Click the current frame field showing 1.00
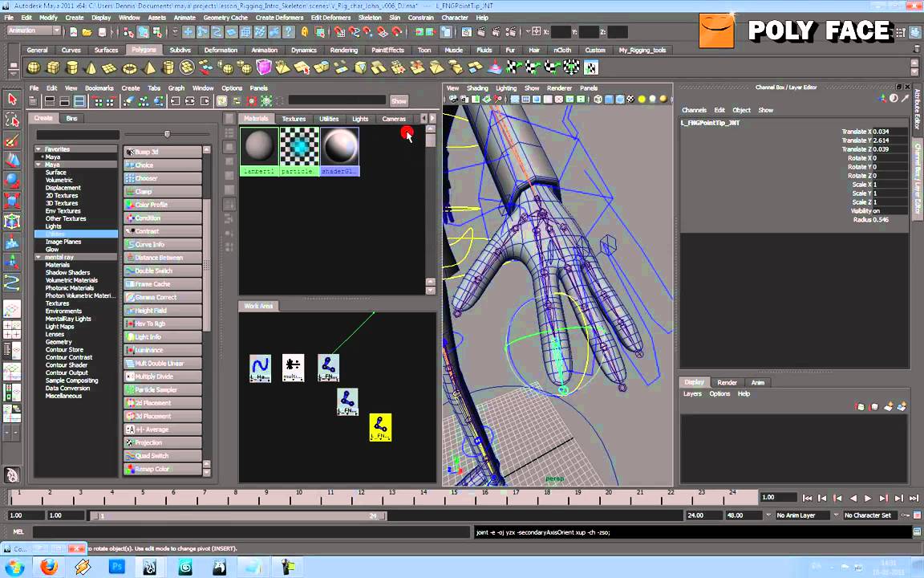Viewport: 924px width, 578px height. click(778, 497)
